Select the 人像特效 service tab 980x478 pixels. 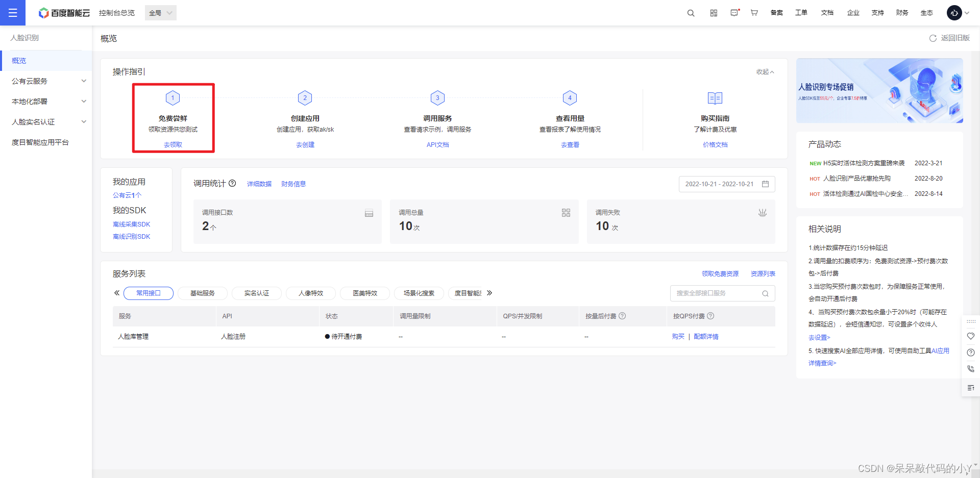[x=311, y=293]
